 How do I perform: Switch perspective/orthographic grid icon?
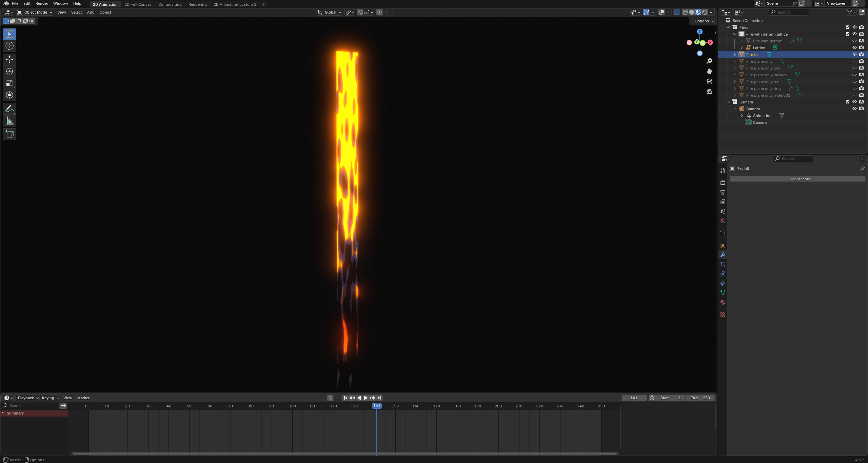tap(709, 92)
